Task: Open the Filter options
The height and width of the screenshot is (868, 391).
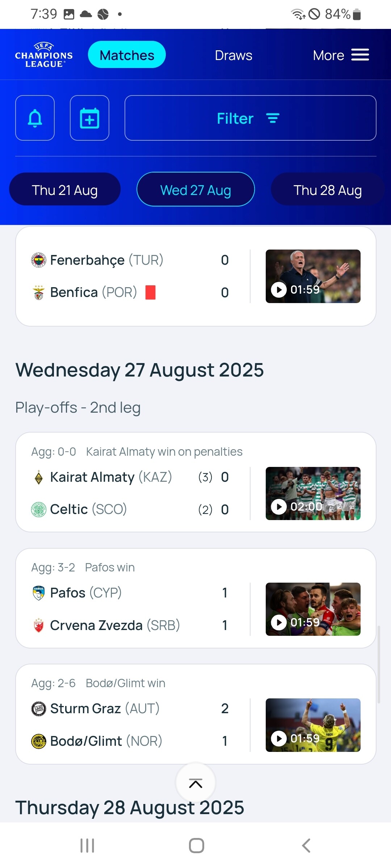Action: pos(250,118)
